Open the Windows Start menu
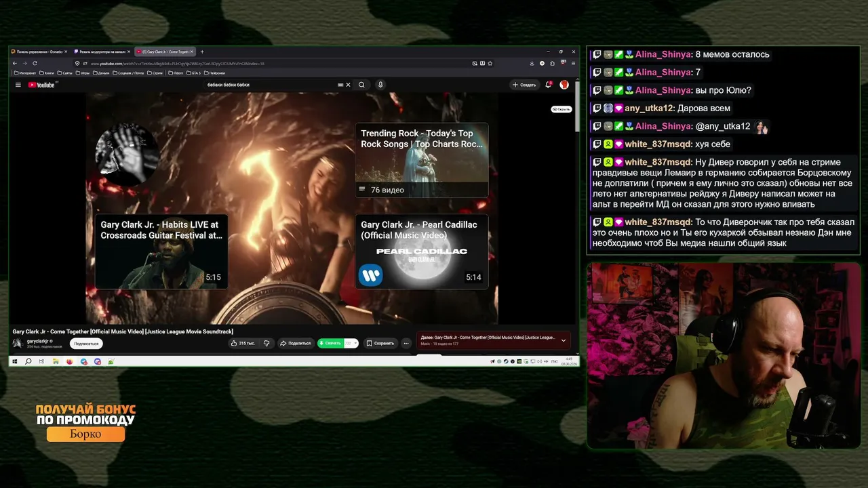 [15, 361]
